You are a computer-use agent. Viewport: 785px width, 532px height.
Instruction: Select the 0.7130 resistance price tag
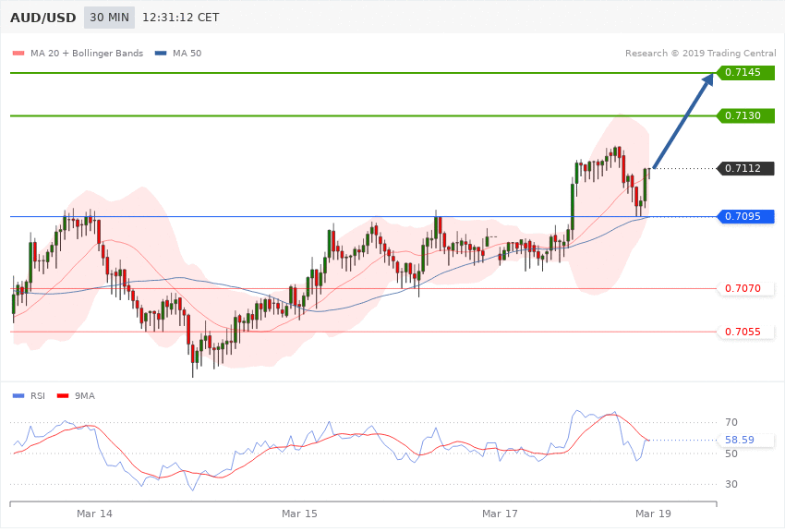(x=746, y=115)
